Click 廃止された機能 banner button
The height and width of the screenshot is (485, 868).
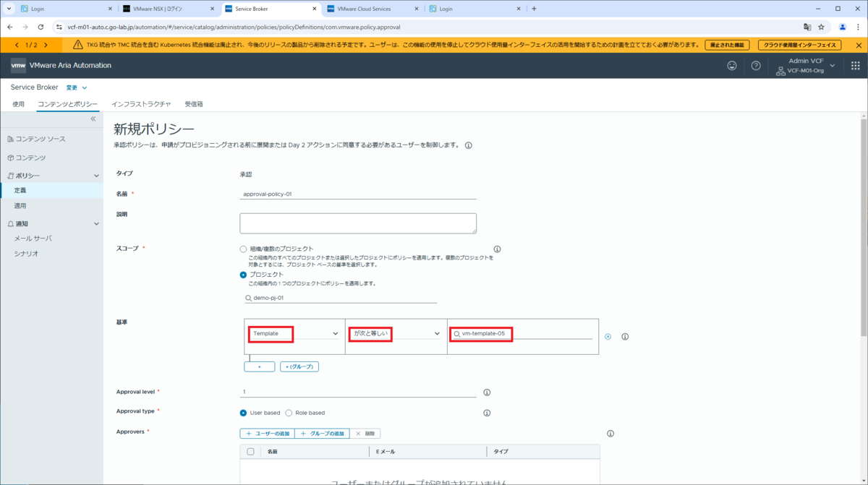tap(727, 45)
